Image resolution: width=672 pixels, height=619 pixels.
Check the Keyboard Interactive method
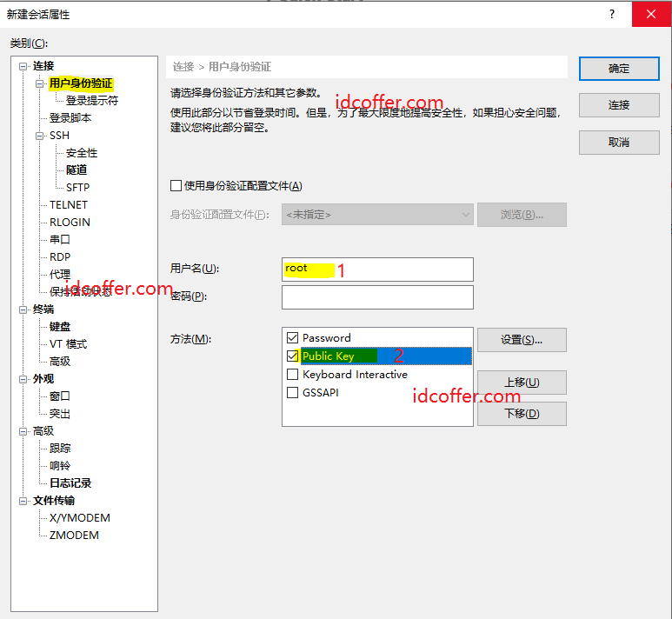[292, 375]
